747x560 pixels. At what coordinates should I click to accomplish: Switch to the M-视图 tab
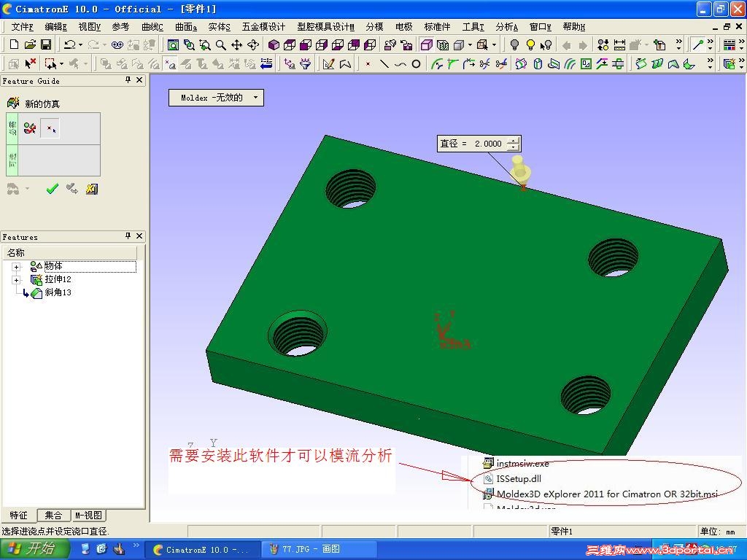pyautogui.click(x=88, y=516)
